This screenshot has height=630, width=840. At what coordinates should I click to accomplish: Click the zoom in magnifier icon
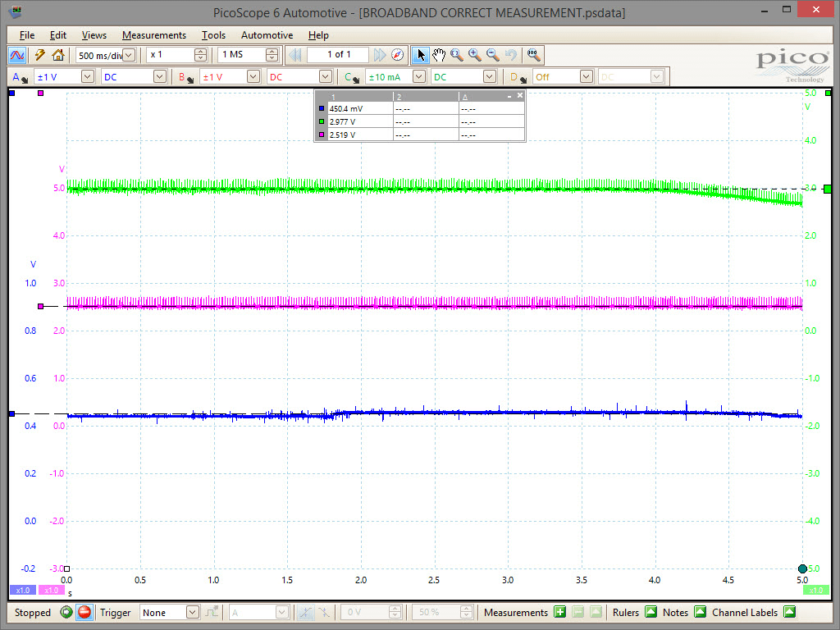click(475, 55)
